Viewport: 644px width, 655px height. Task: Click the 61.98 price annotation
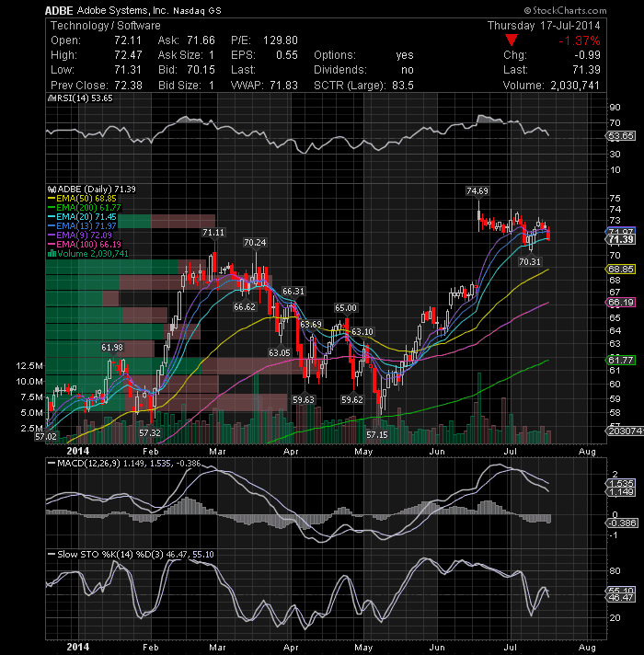[112, 347]
